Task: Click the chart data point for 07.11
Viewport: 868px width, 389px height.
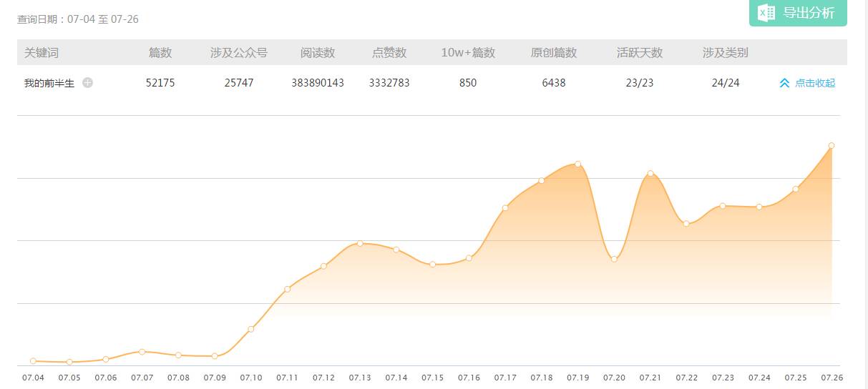Action: point(288,289)
